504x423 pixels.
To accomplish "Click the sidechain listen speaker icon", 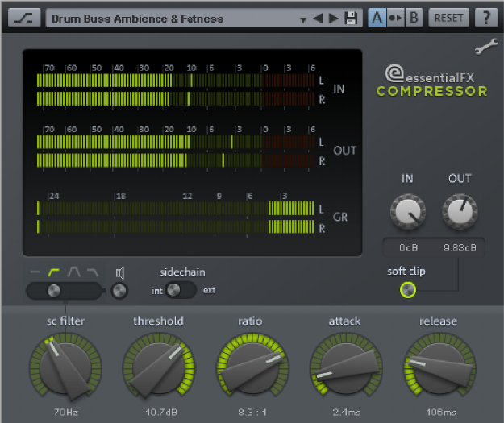I will click(120, 273).
